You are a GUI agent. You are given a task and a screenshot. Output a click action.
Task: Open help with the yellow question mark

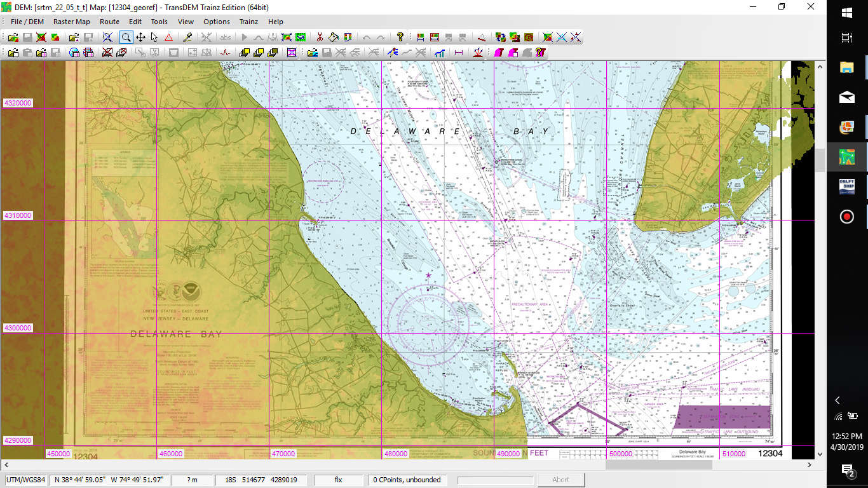400,37
